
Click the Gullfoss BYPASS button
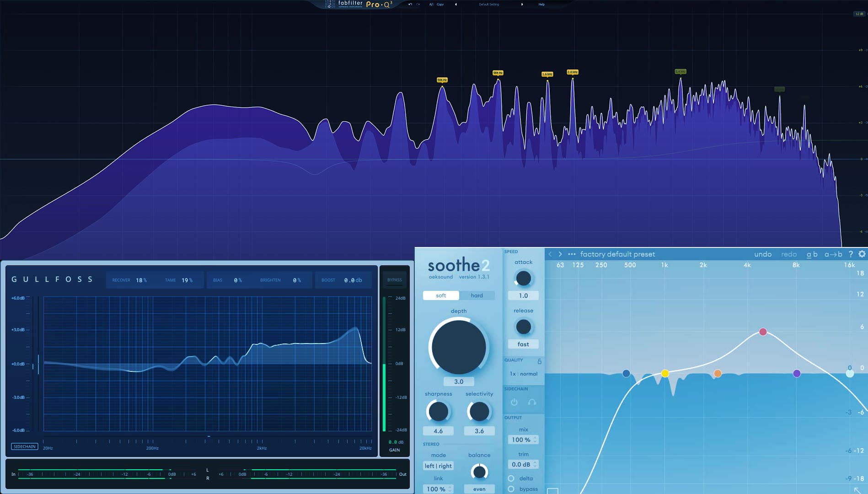(x=394, y=280)
